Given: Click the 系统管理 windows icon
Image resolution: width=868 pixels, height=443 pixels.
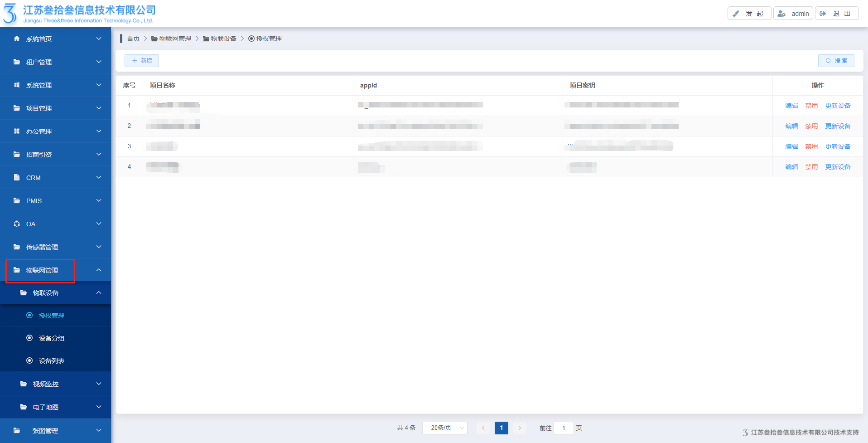Looking at the screenshot, I should [17, 85].
